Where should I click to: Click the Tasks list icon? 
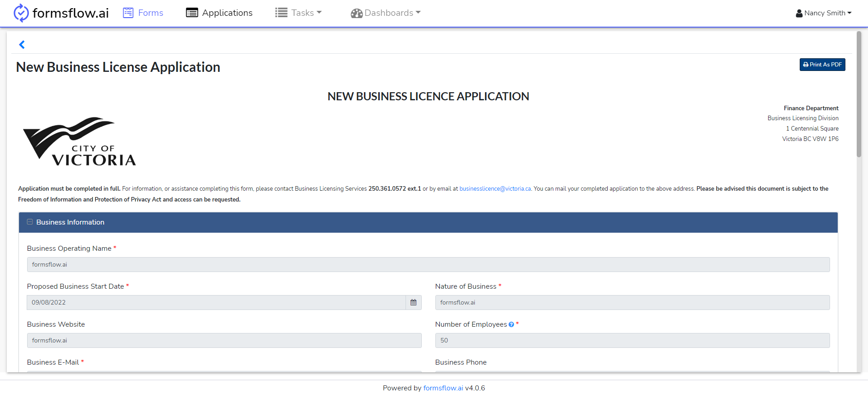point(281,13)
